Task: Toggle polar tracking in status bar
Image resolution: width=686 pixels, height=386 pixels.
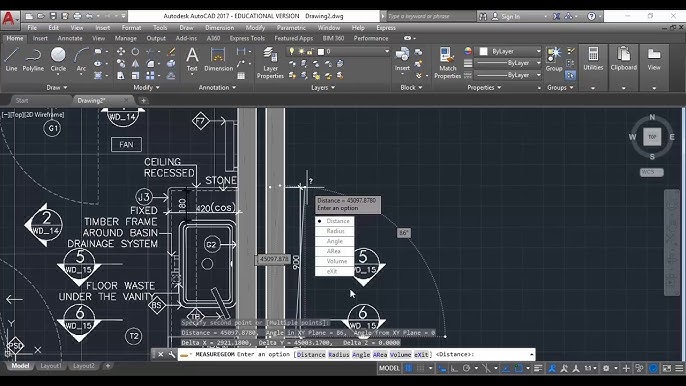Action: [x=466, y=368]
